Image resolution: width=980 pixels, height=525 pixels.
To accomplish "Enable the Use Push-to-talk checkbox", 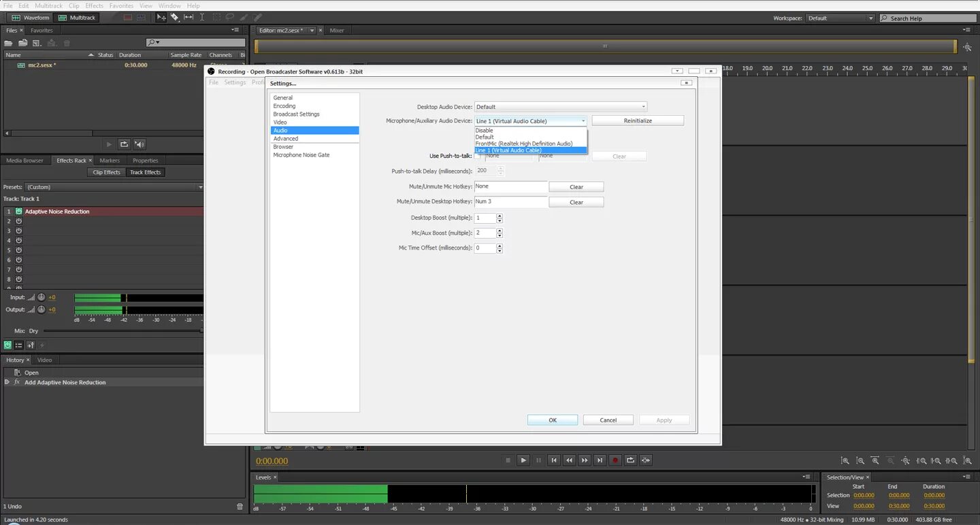I will click(477, 156).
